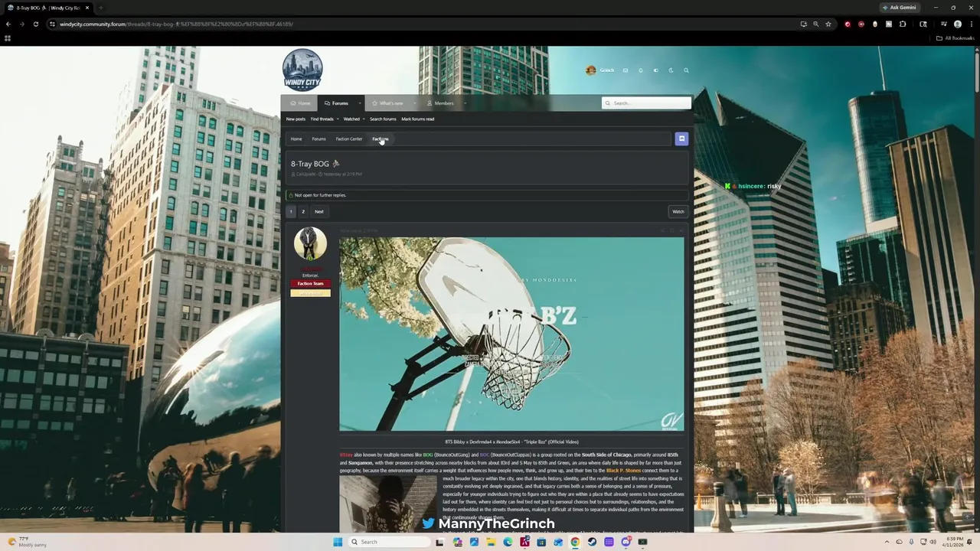Image resolution: width=980 pixels, height=551 pixels.
Task: Open a new browser tab
Action: click(100, 8)
